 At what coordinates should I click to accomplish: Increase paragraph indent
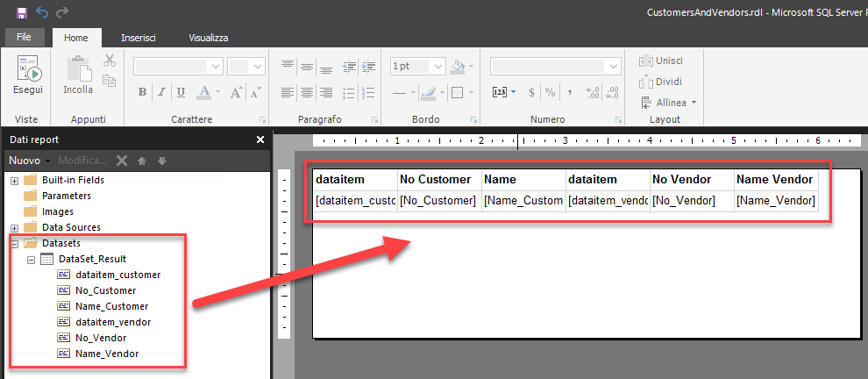pyautogui.click(x=368, y=66)
